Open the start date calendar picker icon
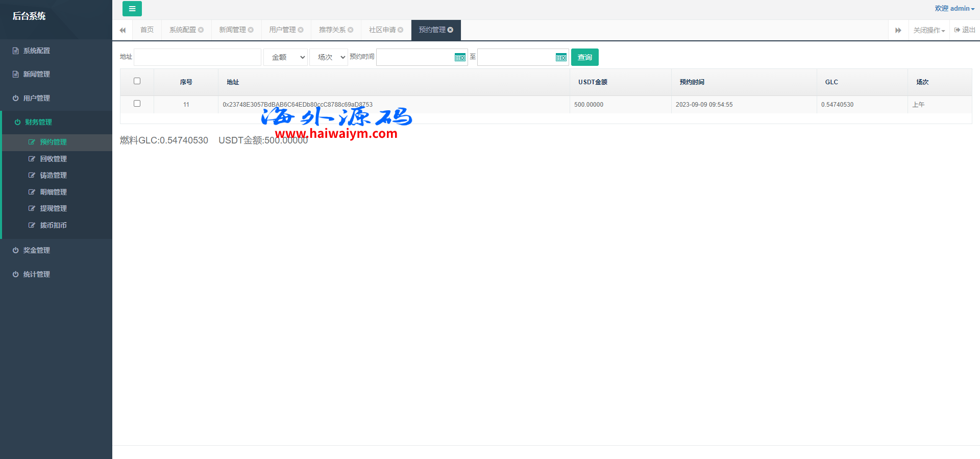 [460, 57]
